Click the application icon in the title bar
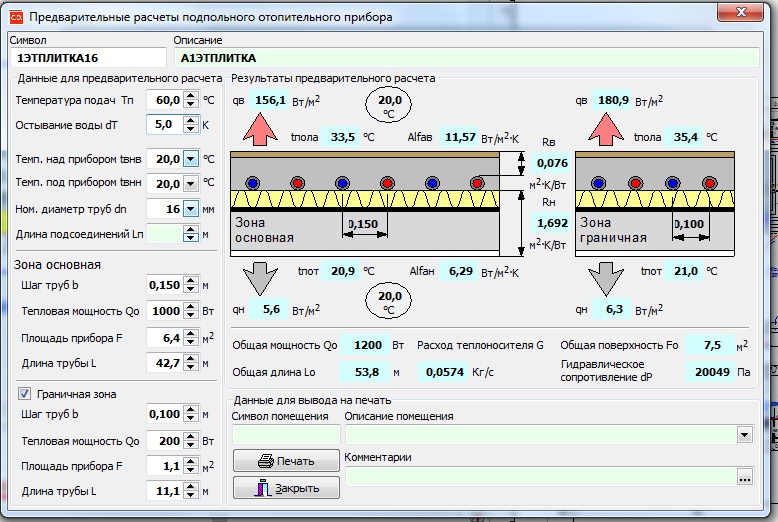 (x=14, y=17)
